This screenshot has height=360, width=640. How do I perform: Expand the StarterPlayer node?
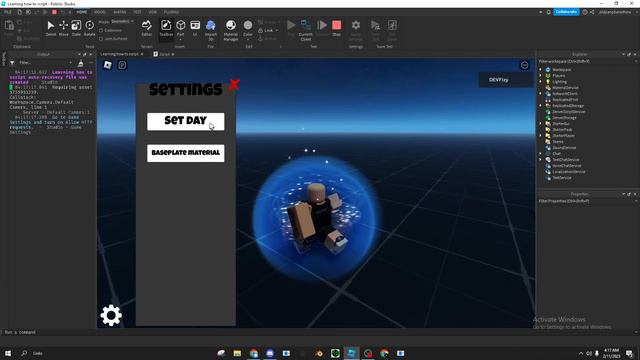tap(541, 136)
